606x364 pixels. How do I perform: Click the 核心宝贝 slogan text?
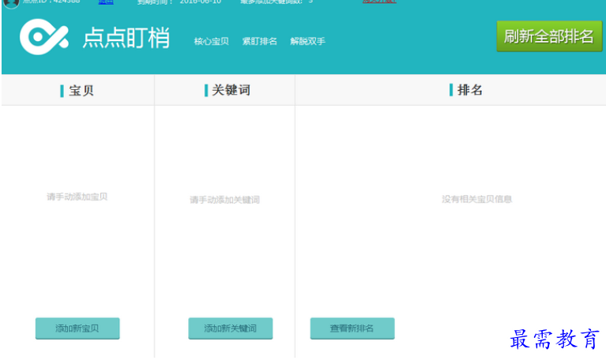tap(212, 41)
